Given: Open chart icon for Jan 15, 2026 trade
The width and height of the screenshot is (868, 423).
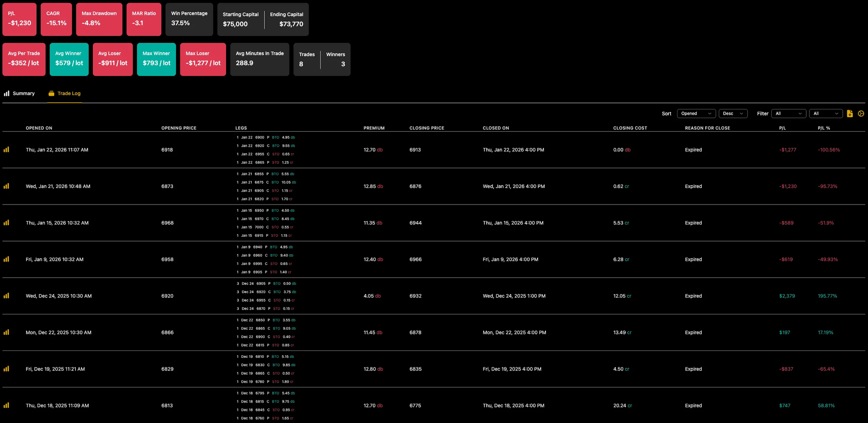Looking at the screenshot, I should (7, 222).
